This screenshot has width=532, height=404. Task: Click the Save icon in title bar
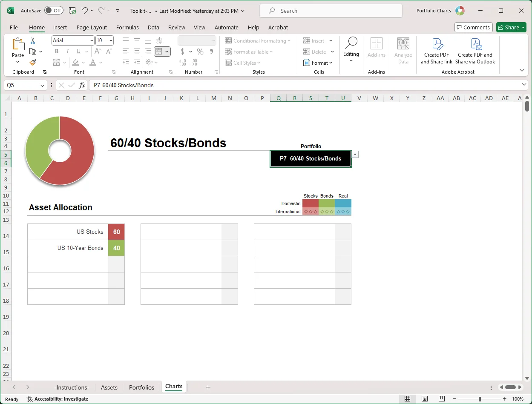click(x=72, y=11)
